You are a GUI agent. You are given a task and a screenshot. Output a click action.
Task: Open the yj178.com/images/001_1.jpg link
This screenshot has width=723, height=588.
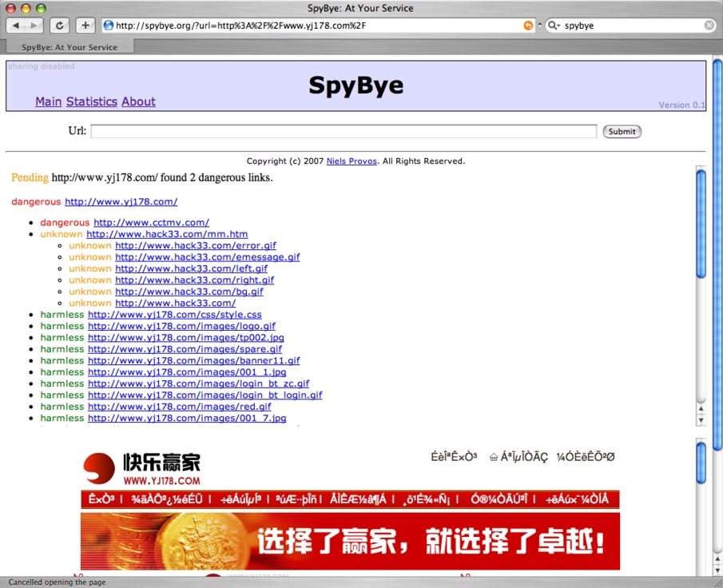click(187, 372)
